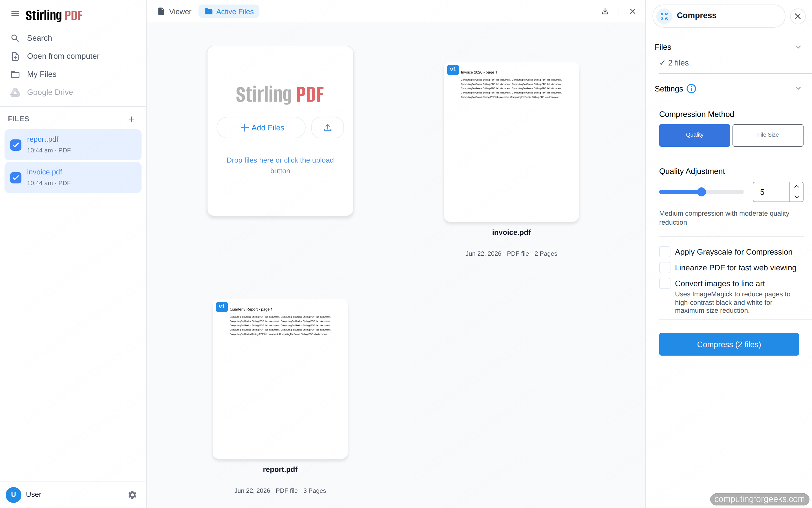Click the v1 badge on report.pdf
Screen dimensions: 812x508
222,307
